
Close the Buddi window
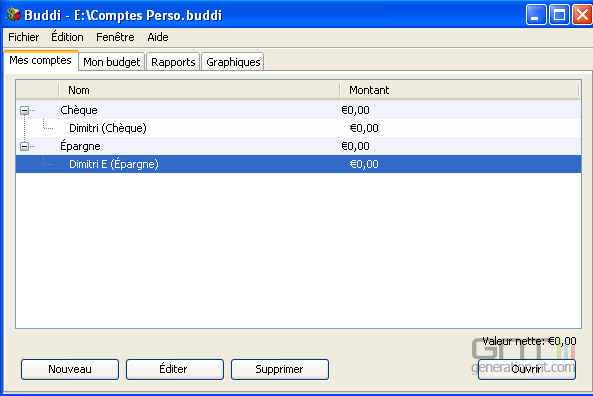582,15
